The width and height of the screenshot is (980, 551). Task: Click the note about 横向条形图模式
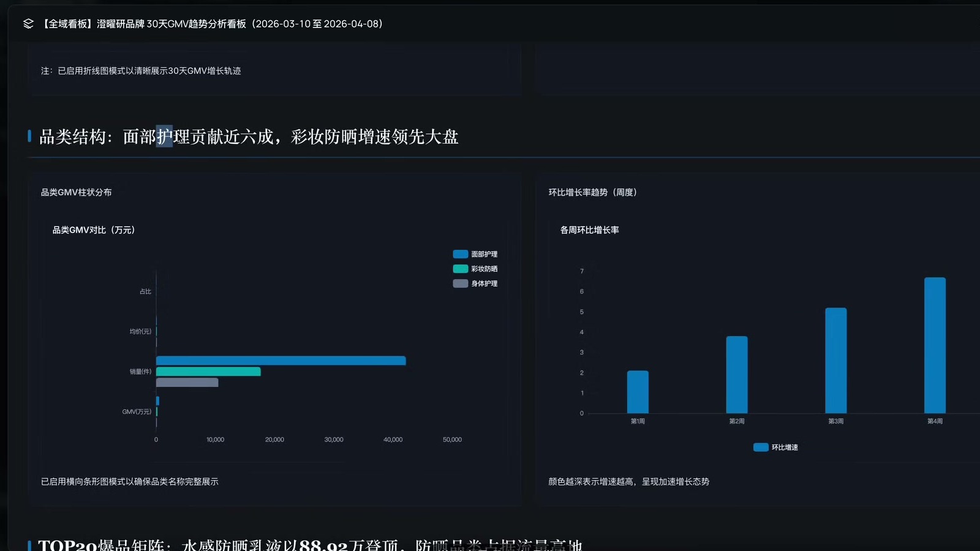(x=129, y=482)
